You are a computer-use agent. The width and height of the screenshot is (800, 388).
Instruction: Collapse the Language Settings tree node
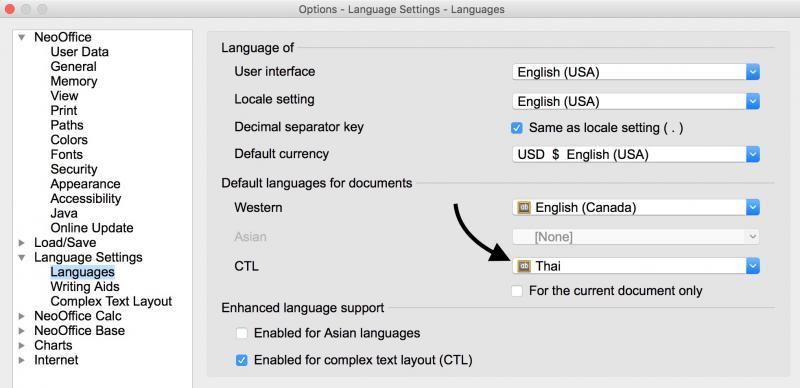pyautogui.click(x=21, y=257)
